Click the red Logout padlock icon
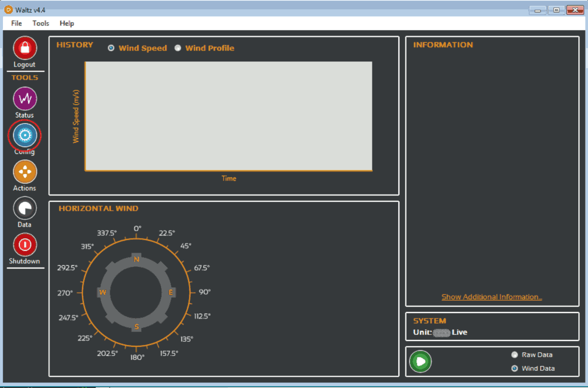 pos(24,48)
